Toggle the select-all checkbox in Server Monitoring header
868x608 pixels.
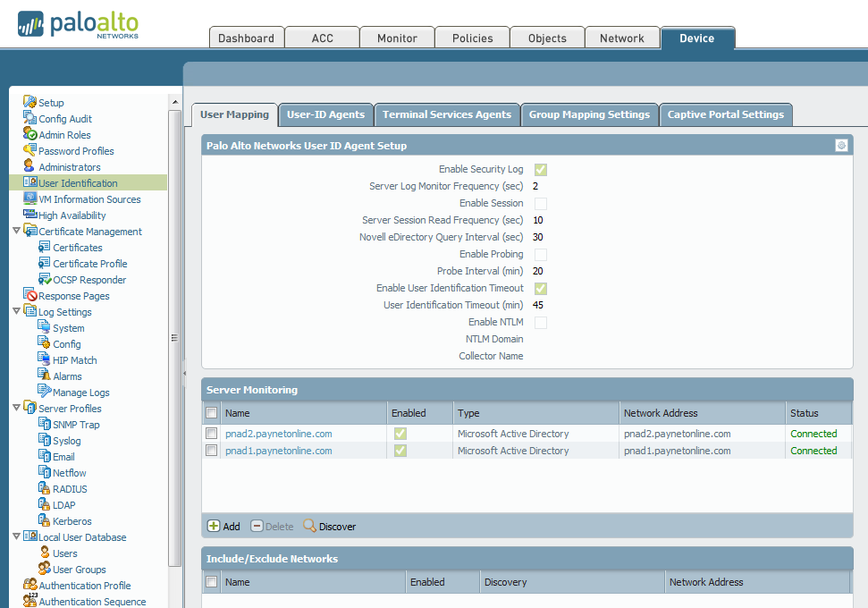click(212, 413)
